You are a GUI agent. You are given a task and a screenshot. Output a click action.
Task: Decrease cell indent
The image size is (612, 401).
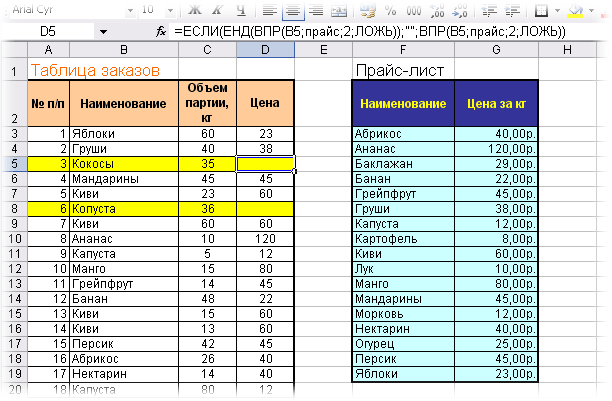point(489,11)
